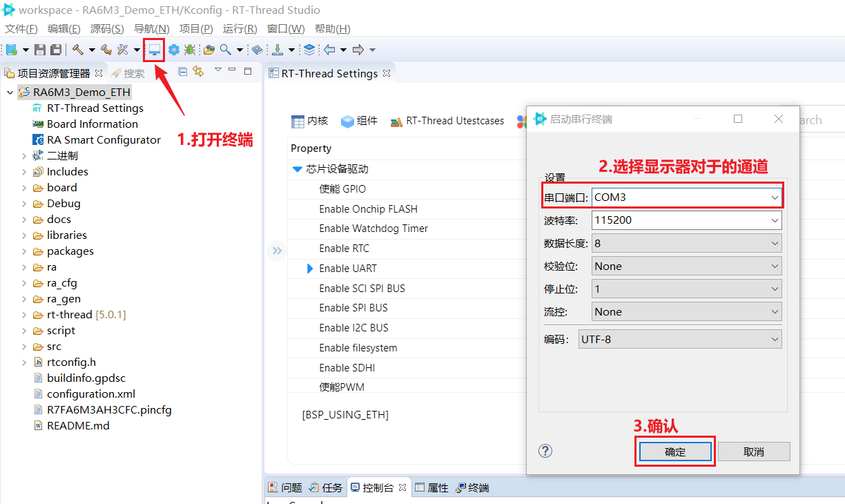Viewport: 845px width, 504px height.
Task: Open the blue gear settings toolbar icon
Action: (x=173, y=50)
